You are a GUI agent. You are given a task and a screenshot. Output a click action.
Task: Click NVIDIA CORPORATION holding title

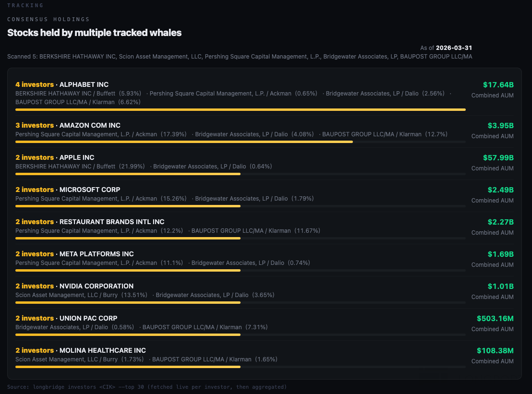(x=97, y=286)
